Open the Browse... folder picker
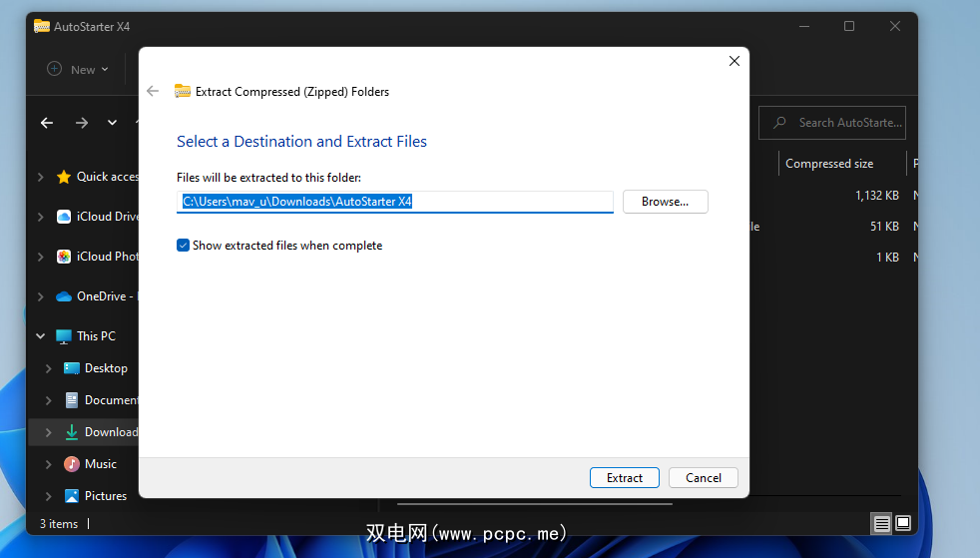 665,202
